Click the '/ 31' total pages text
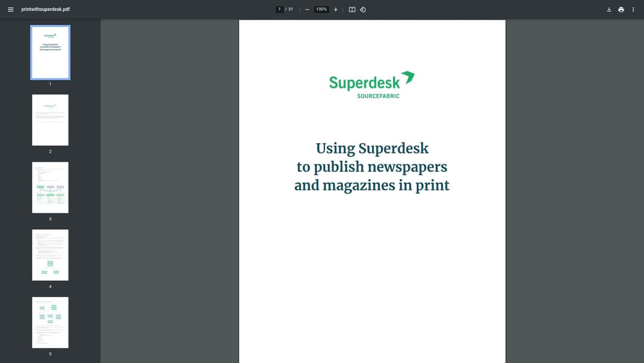 click(x=289, y=10)
